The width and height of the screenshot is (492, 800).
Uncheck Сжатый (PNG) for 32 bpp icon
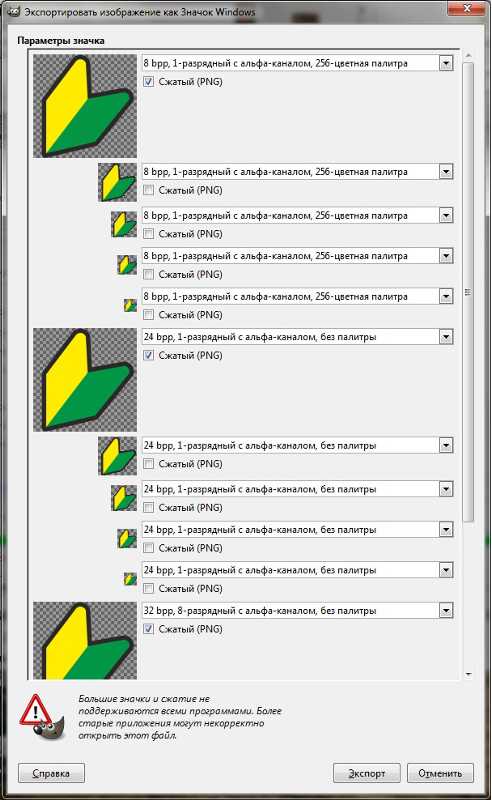tap(149, 629)
